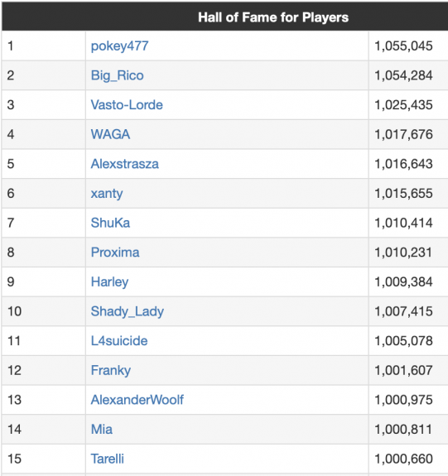Open Proxima player profile
Screen dimensions: 448x476
click(x=115, y=252)
